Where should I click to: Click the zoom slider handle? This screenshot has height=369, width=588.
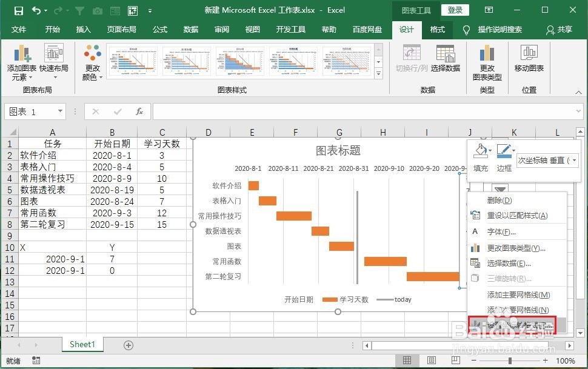tap(510, 361)
